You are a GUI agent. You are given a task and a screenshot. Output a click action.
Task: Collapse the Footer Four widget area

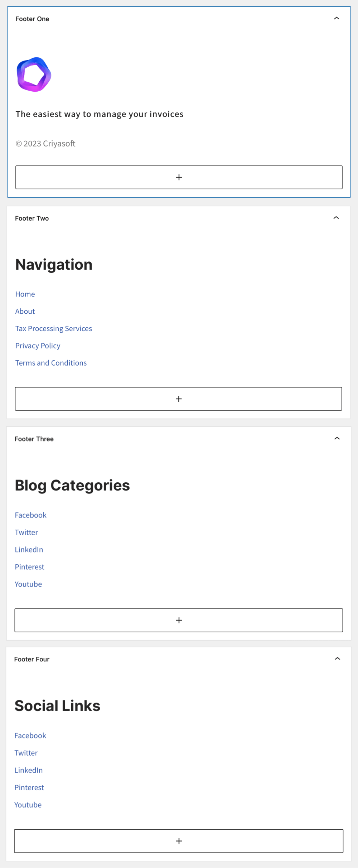click(337, 659)
